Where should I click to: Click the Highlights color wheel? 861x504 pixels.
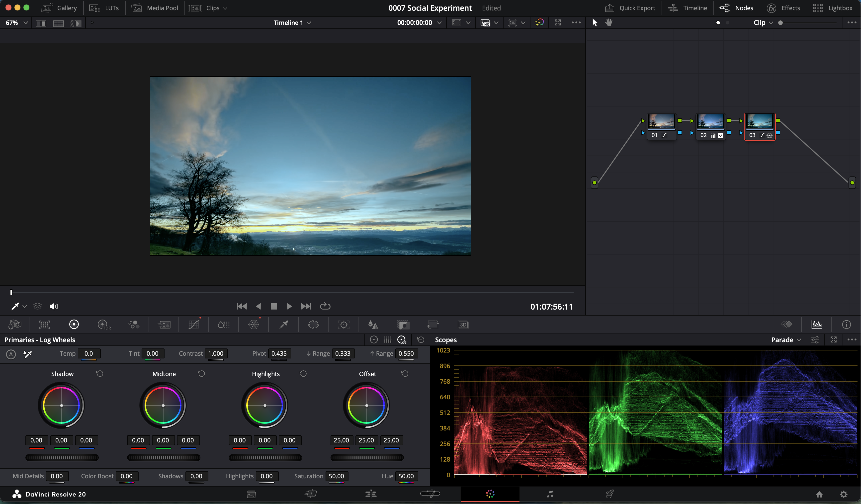(265, 406)
